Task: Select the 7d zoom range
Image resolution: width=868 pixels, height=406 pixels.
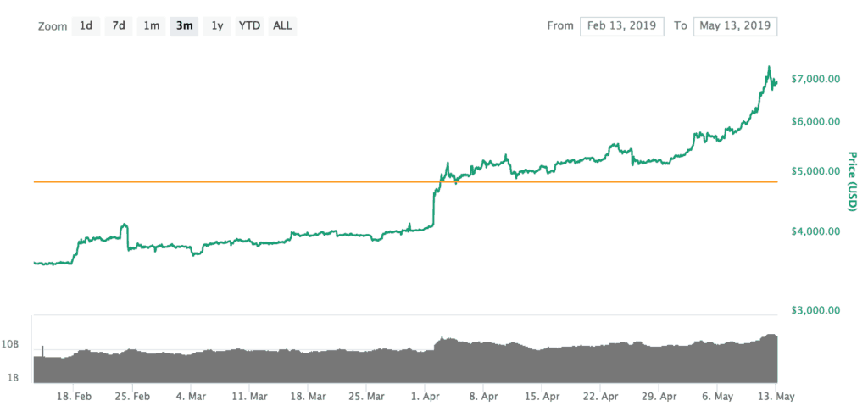Action: pyautogui.click(x=119, y=25)
